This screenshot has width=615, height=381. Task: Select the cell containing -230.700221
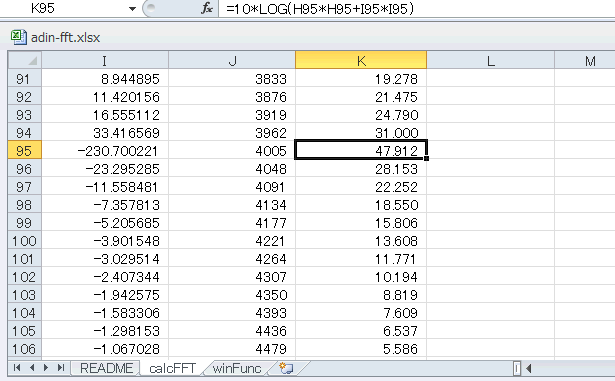(x=105, y=151)
